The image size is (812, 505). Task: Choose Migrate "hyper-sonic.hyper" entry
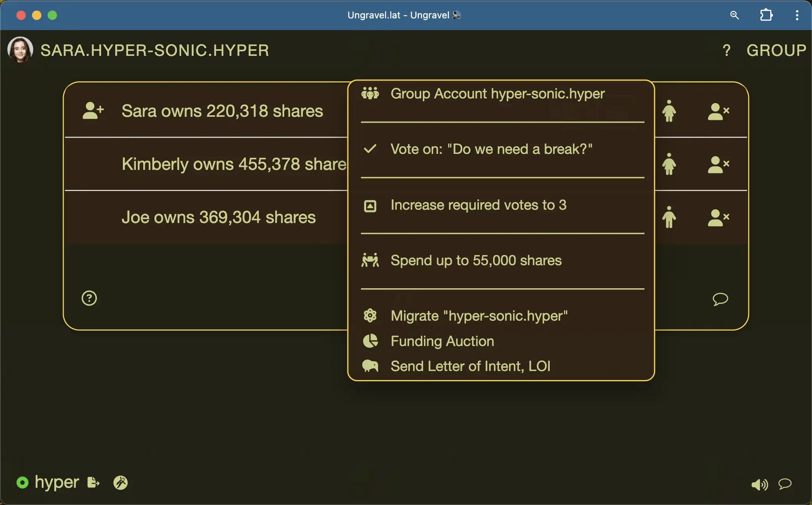click(479, 316)
